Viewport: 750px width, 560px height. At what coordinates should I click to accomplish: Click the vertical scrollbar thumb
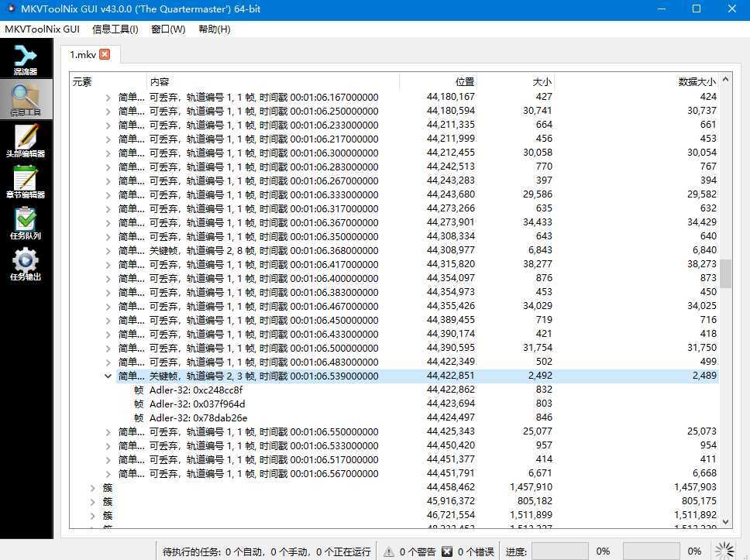tap(726, 273)
